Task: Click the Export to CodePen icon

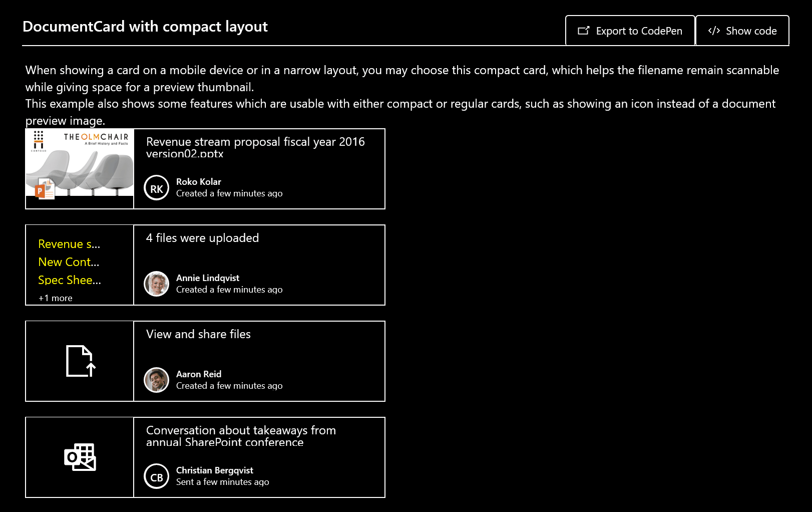Action: coord(583,31)
